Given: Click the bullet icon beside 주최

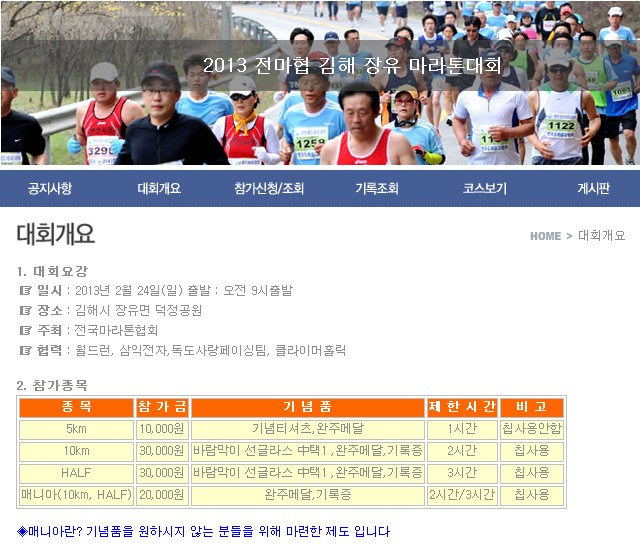Looking at the screenshot, I should (25, 330).
